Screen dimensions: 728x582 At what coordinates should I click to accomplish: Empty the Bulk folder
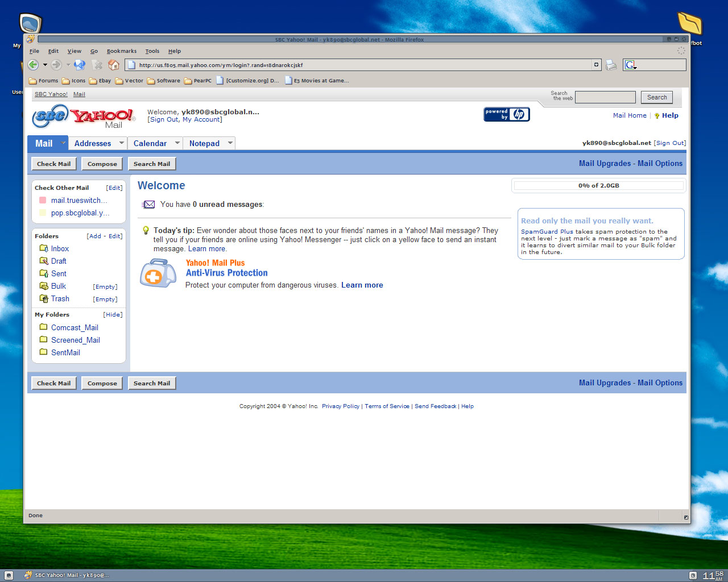pyautogui.click(x=105, y=287)
